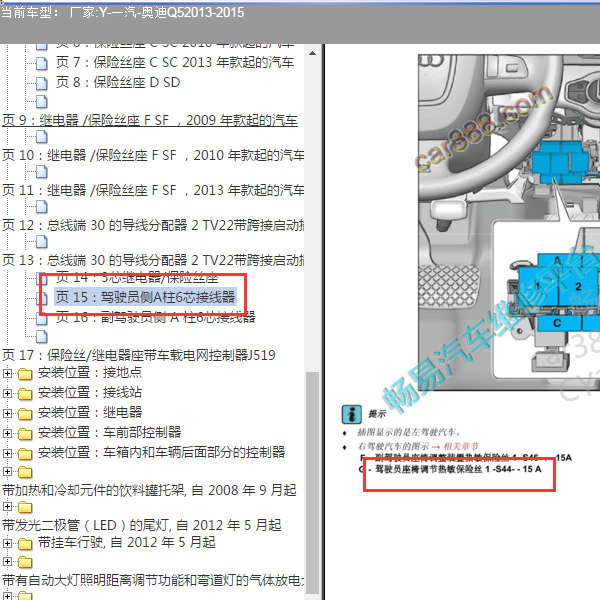
Task: Click tree scrollbar up arrow
Action: pyautogui.click(x=313, y=53)
